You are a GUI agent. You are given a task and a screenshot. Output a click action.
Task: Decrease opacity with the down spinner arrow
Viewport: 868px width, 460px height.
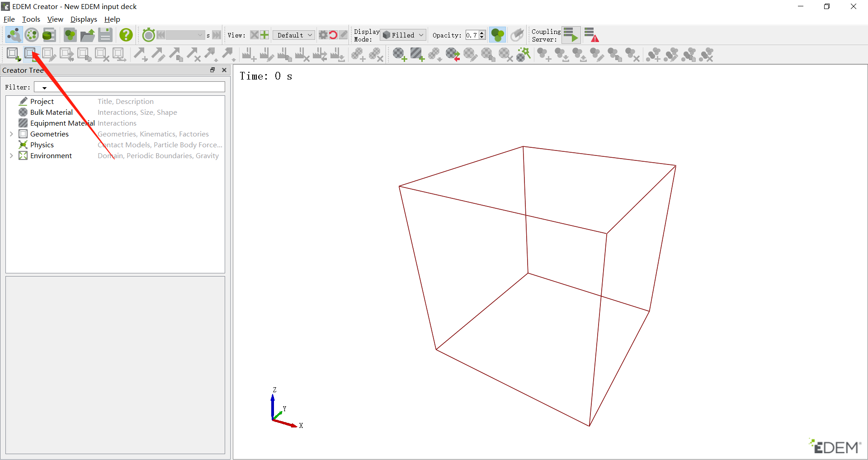click(482, 38)
